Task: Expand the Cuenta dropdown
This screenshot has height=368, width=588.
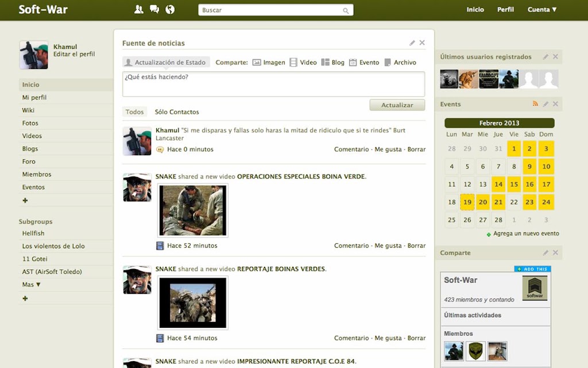Action: point(542,10)
